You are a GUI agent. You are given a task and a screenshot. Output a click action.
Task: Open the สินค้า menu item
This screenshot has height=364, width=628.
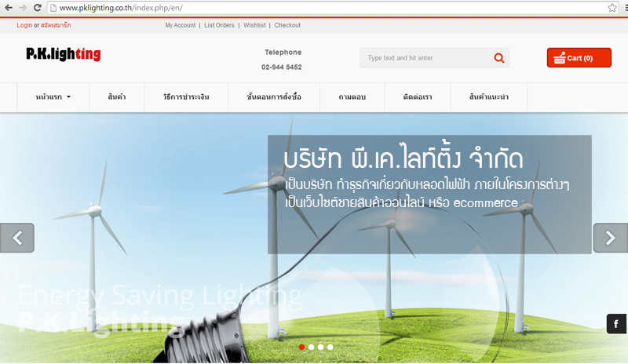[x=116, y=97]
